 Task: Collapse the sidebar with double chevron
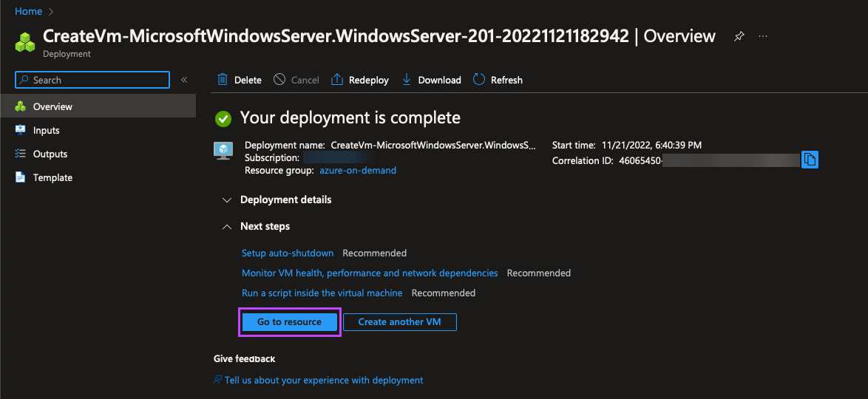(184, 80)
